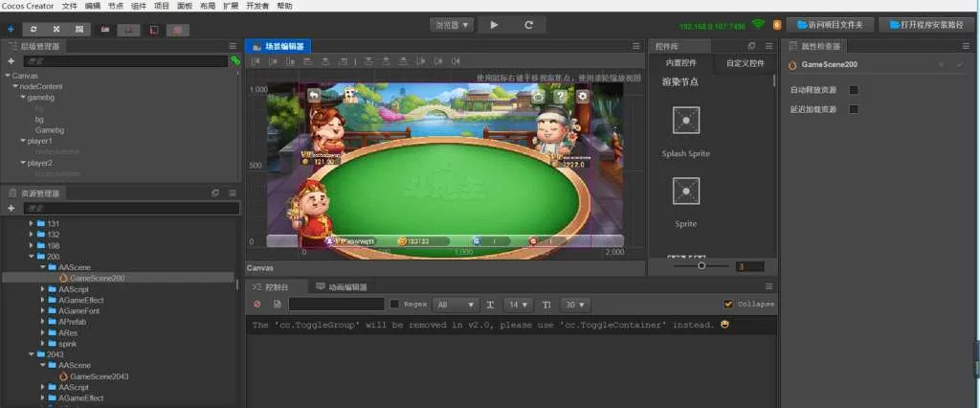Viewport: 980px width, 408px height.
Task: Select the scale transform tool
Action: click(56, 30)
